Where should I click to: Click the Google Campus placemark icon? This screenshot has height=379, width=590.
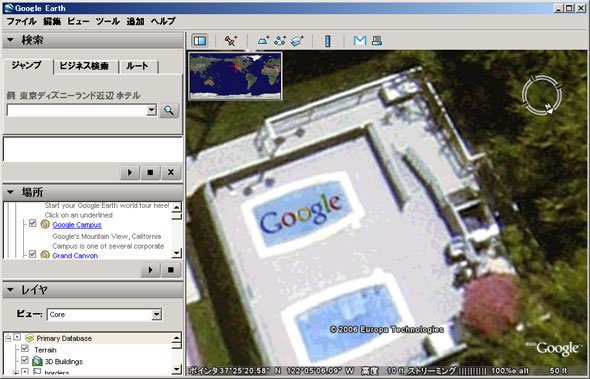click(45, 225)
